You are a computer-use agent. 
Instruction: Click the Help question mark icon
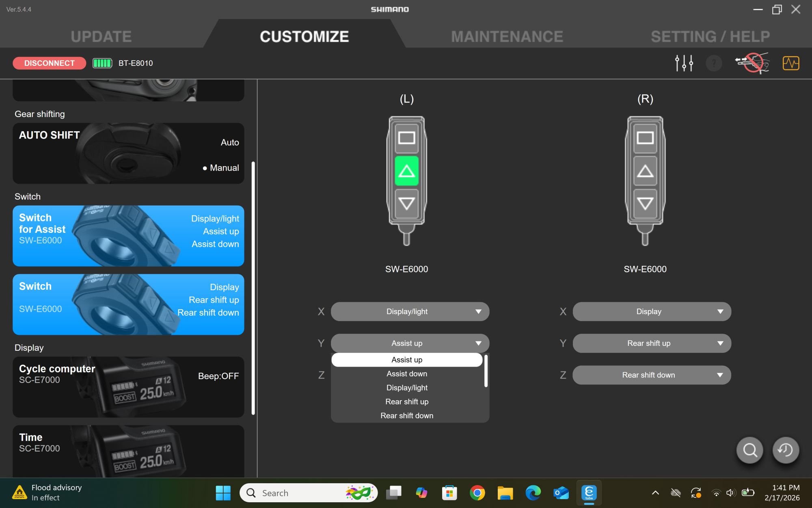pos(714,63)
